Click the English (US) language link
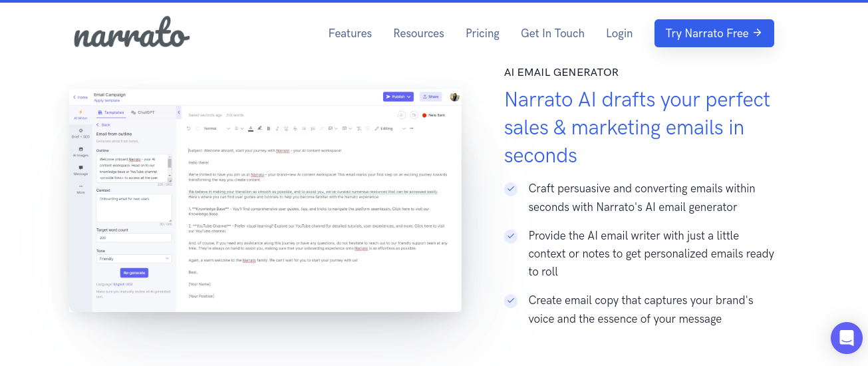Image resolution: width=868 pixels, height=366 pixels. click(x=122, y=284)
